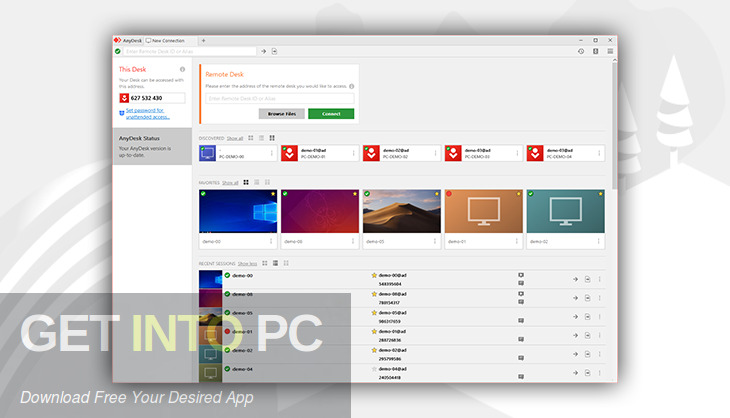
Task: Click the file transfer icon in the demo-05@ad row
Action: coord(588,317)
